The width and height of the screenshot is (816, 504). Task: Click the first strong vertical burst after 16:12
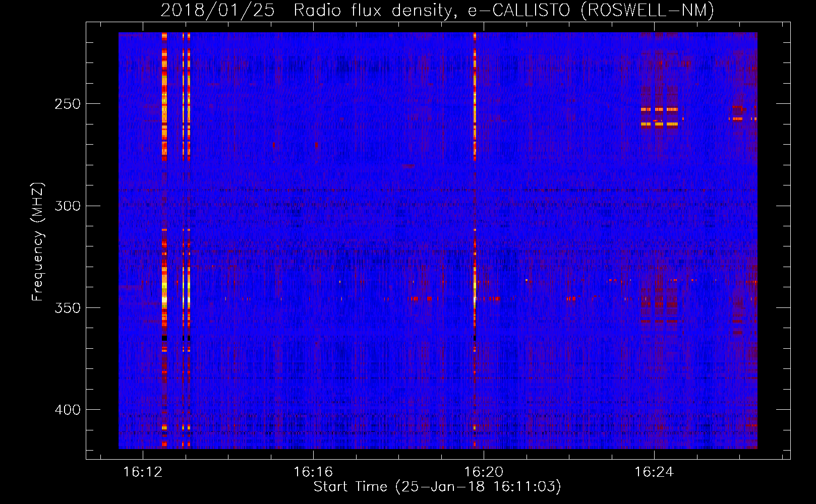(x=164, y=240)
